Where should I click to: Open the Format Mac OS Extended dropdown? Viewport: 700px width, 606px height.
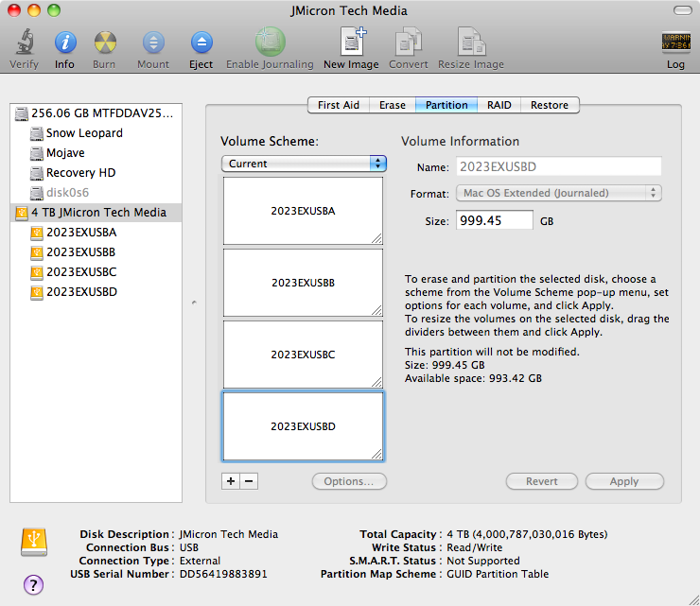tap(559, 193)
